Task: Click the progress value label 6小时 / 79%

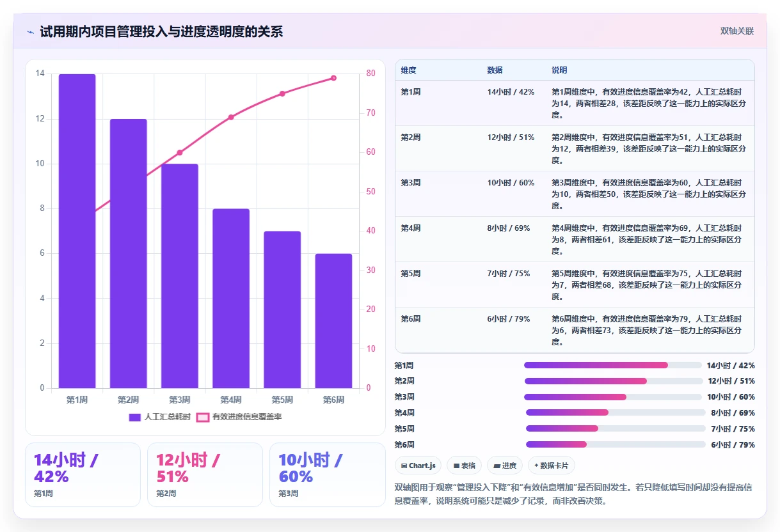Action: [733, 445]
